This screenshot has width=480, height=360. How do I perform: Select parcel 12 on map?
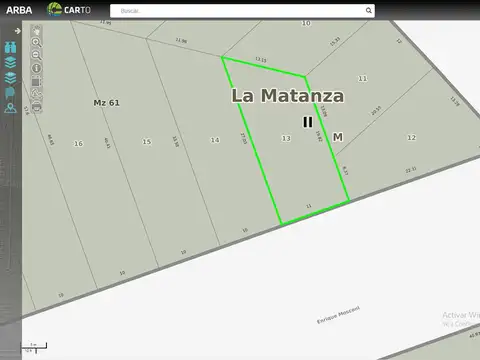tap(412, 138)
